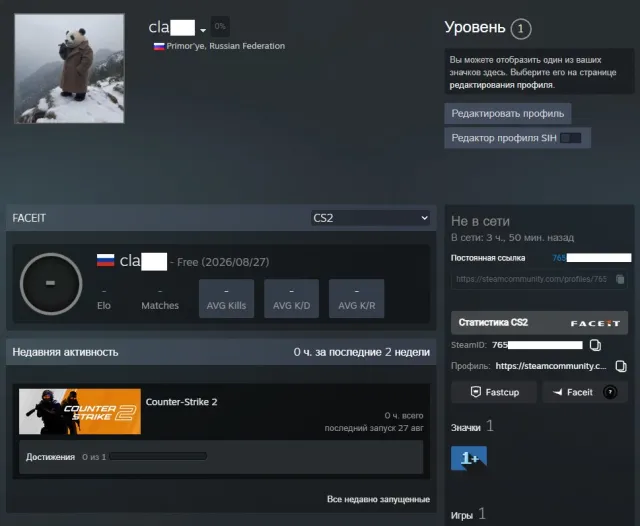Open the Fastcup button

pyautogui.click(x=494, y=392)
